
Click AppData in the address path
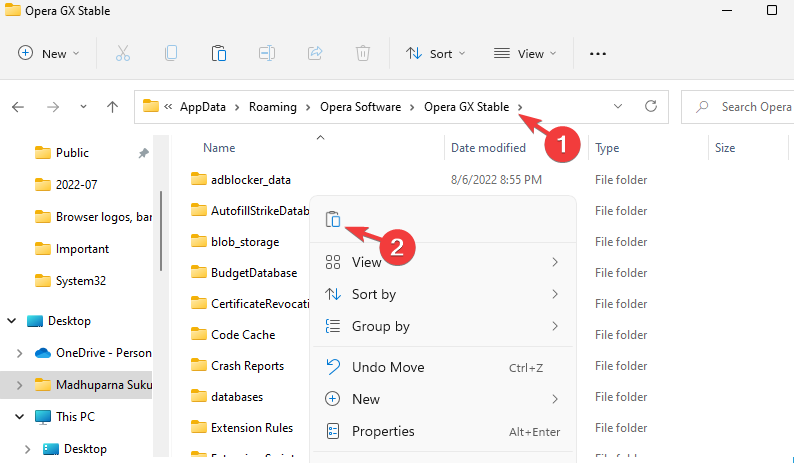[203, 107]
